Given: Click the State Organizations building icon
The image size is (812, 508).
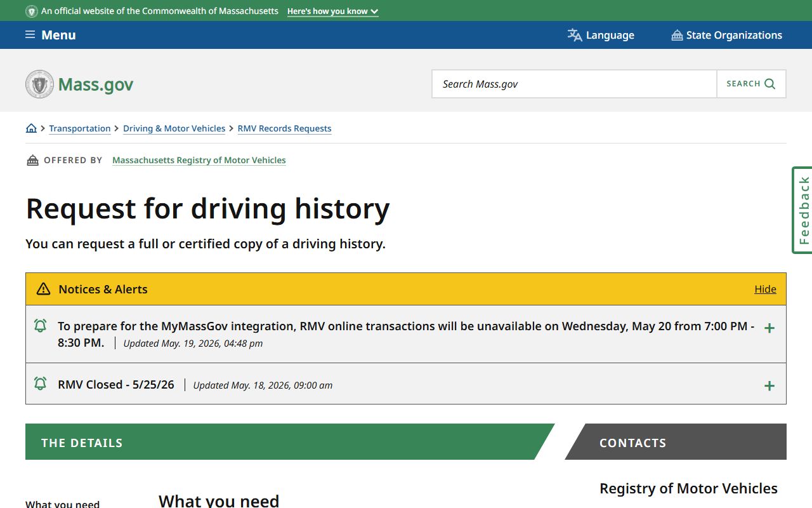Looking at the screenshot, I should [x=677, y=35].
